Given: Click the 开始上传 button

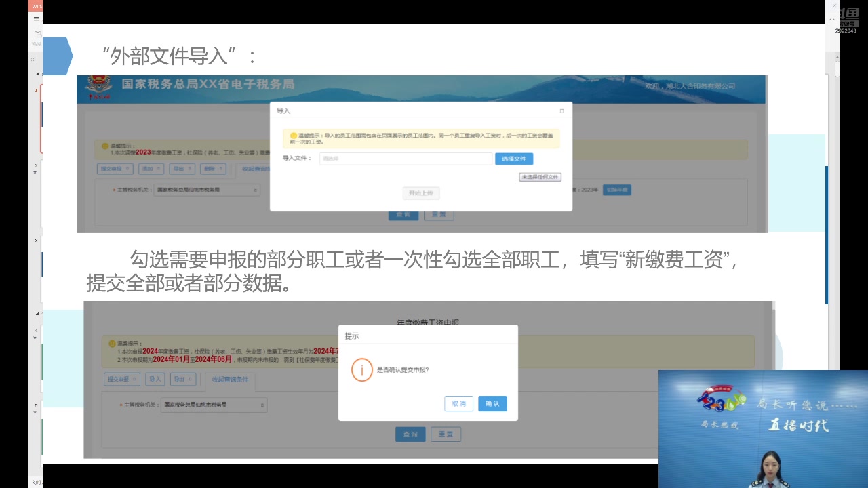Looking at the screenshot, I should tap(421, 193).
